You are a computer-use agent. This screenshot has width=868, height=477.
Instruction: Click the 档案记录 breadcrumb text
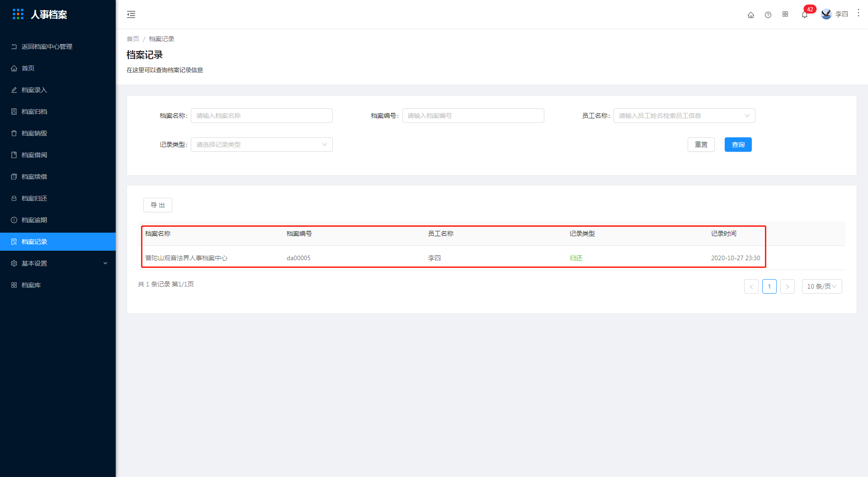pos(161,39)
